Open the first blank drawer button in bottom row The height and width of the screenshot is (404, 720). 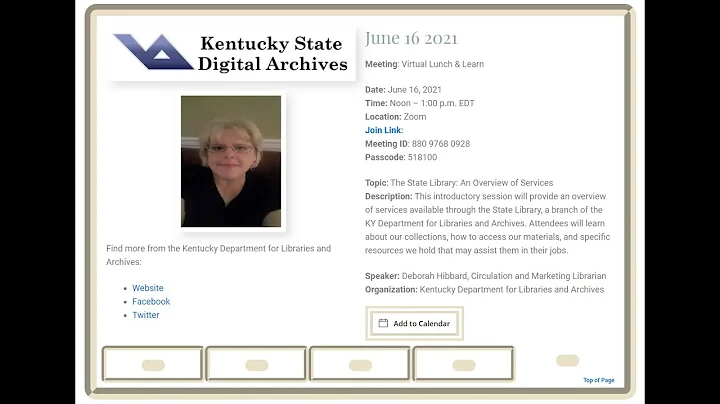153,364
